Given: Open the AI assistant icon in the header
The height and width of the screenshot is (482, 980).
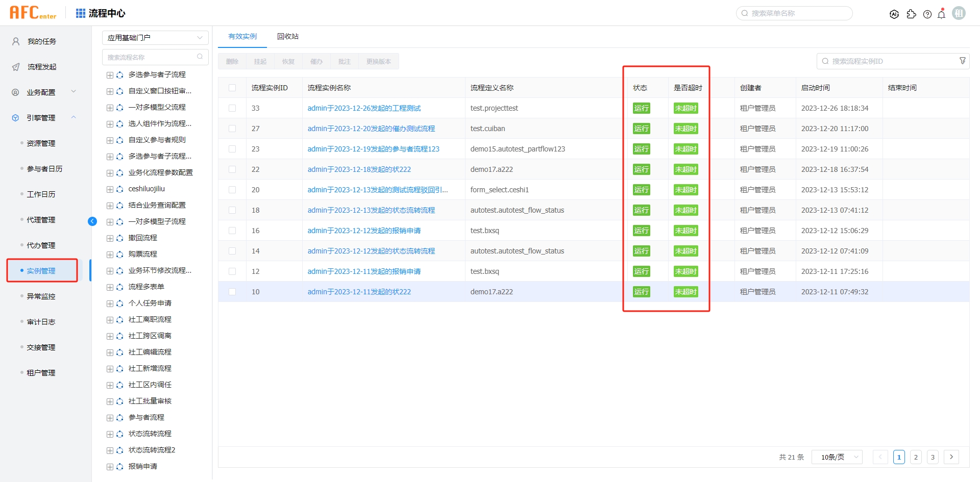Looking at the screenshot, I should point(894,14).
